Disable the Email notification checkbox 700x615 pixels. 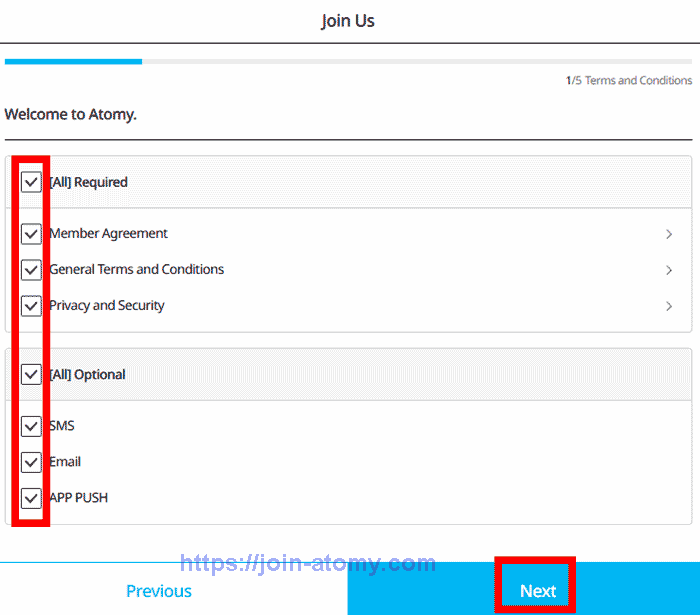click(31, 462)
